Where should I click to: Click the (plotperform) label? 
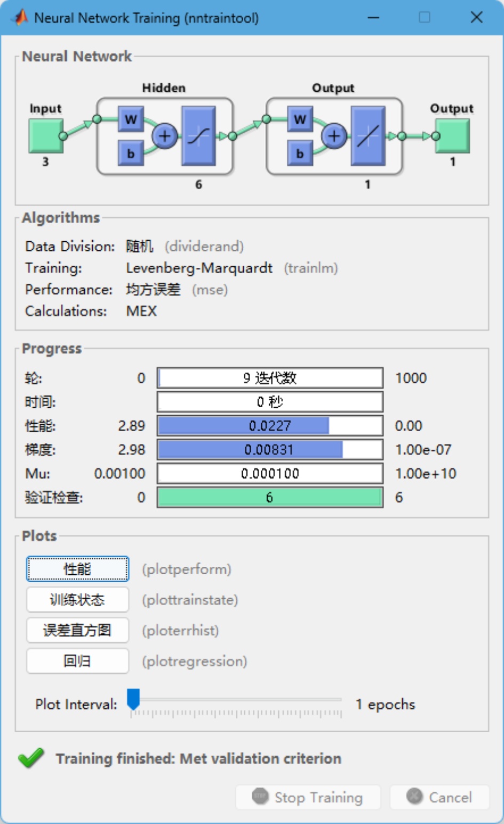(187, 569)
